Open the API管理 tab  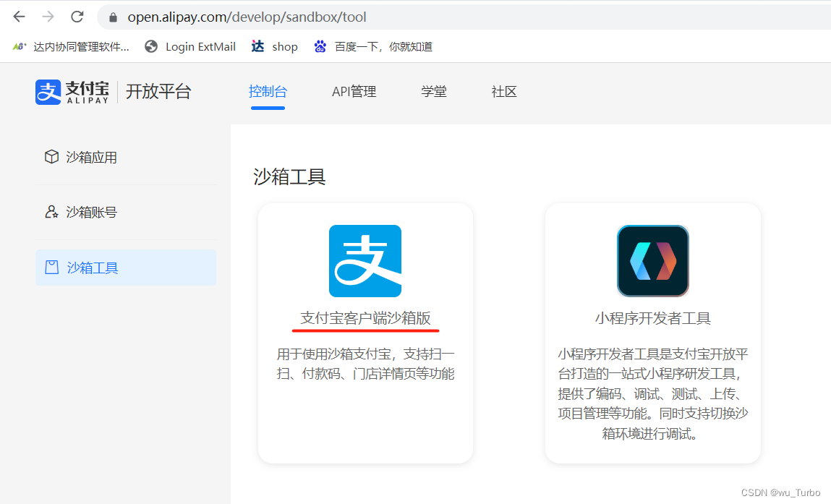click(354, 92)
